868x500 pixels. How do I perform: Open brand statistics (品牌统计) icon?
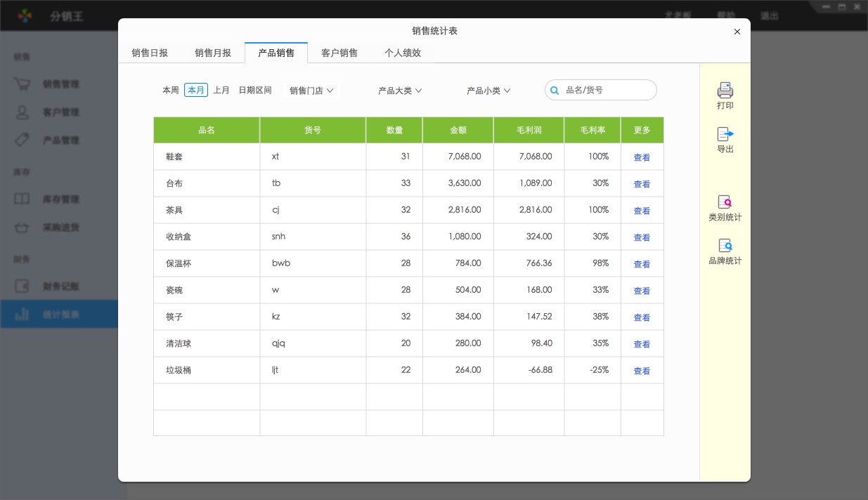725,246
